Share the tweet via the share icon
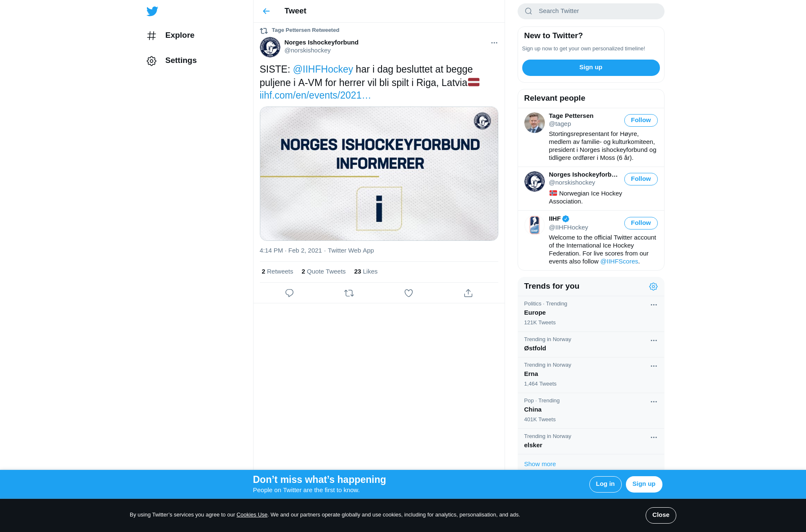 click(x=468, y=293)
